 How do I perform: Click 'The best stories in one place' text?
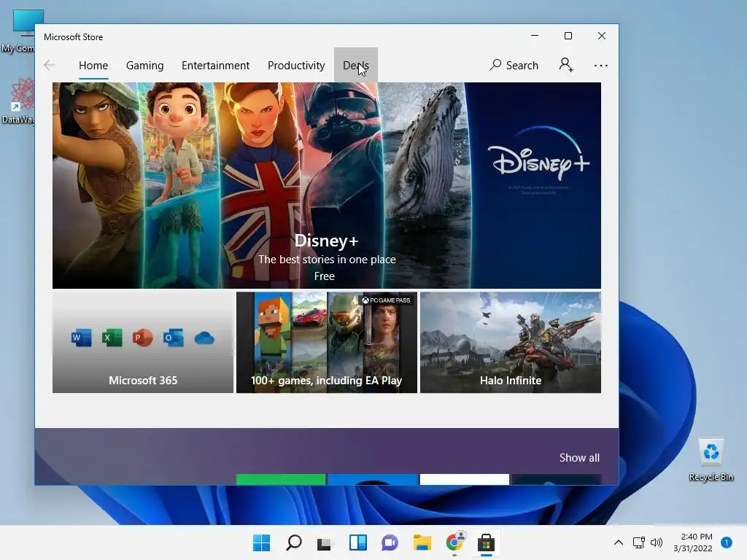328,260
